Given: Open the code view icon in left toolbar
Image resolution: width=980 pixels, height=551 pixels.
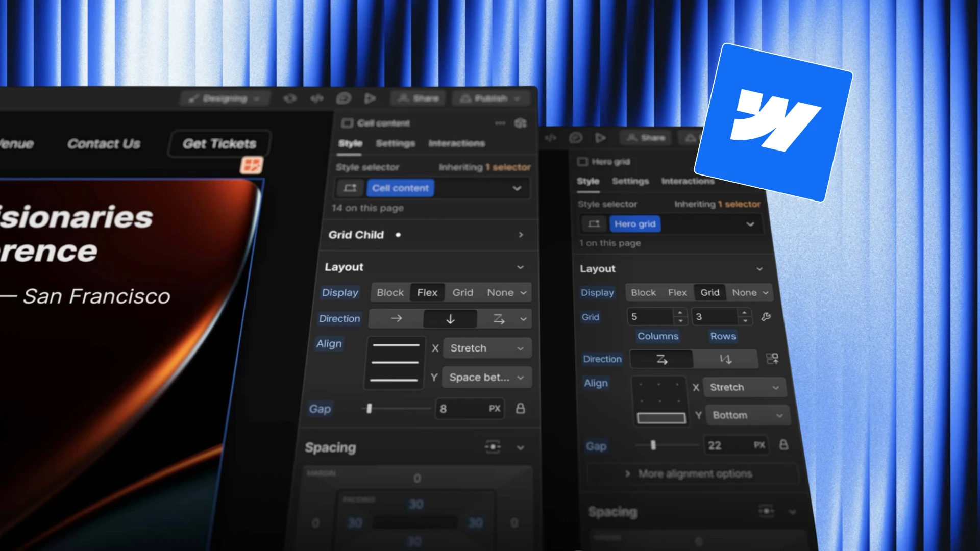Looking at the screenshot, I should pos(317,98).
